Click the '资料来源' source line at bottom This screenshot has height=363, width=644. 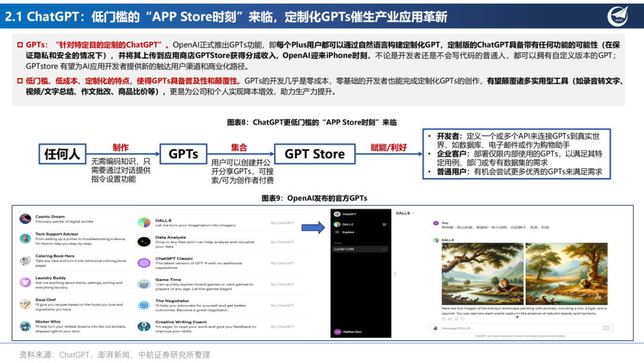114,355
